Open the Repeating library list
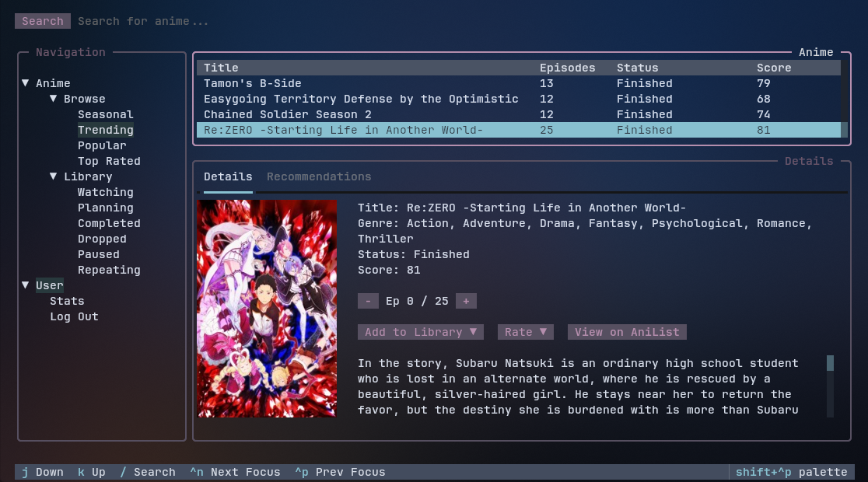This screenshot has height=482, width=868. tap(109, 270)
